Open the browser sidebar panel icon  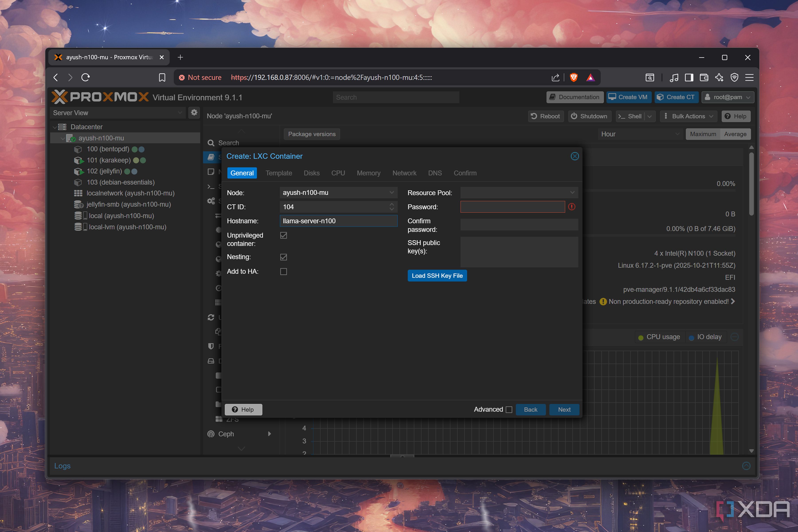[689, 78]
